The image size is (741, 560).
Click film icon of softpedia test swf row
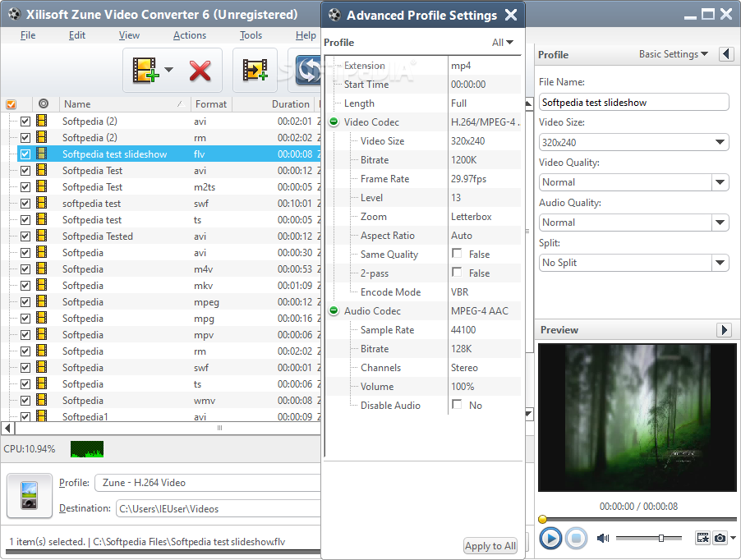pyautogui.click(x=42, y=203)
